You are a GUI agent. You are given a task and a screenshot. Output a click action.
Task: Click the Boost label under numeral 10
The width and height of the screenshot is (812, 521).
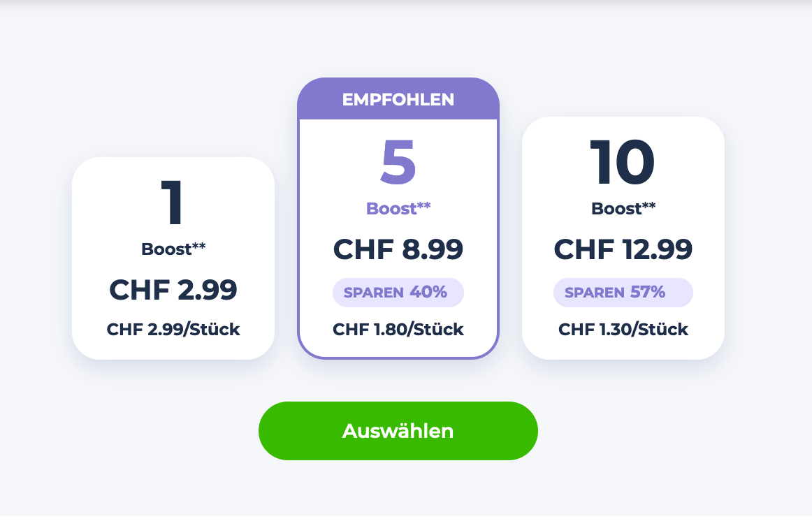point(616,209)
